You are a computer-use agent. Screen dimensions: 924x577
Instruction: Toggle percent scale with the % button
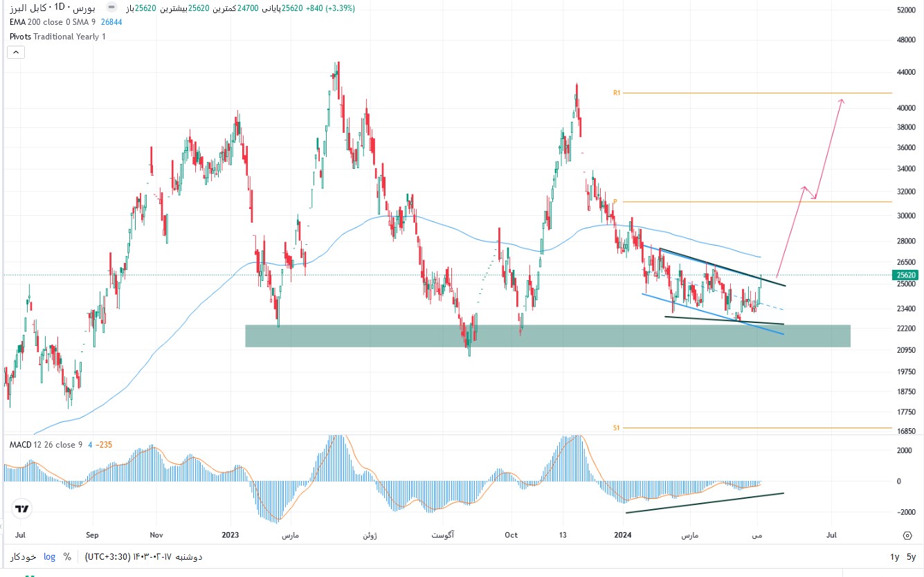[68, 556]
